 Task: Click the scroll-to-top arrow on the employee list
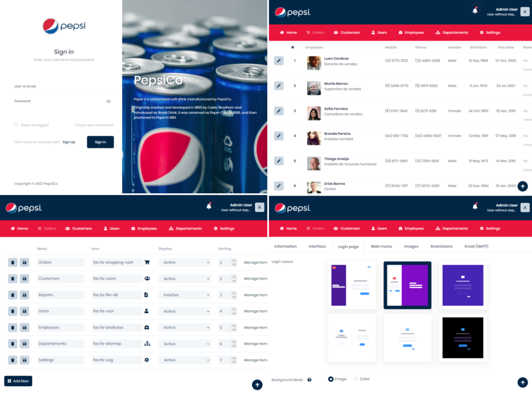pos(523,186)
